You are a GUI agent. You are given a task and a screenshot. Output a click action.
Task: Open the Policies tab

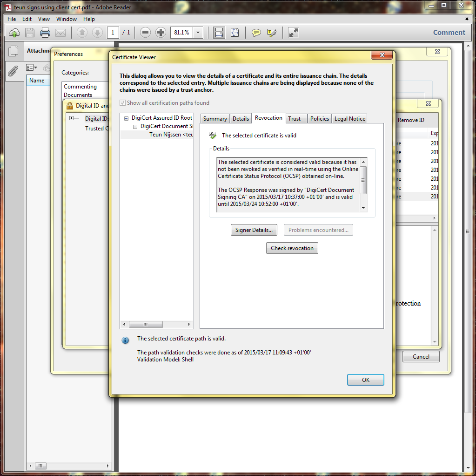[320, 119]
